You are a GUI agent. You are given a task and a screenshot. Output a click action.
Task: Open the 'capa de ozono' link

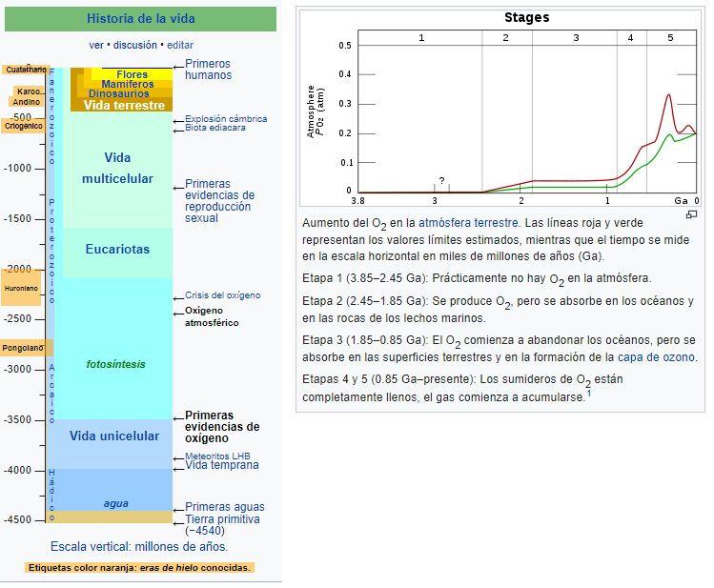pyautogui.click(x=656, y=357)
